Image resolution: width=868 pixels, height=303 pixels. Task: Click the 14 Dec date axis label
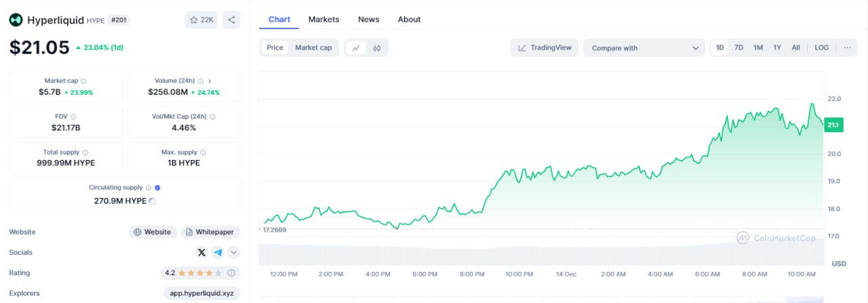point(566,274)
